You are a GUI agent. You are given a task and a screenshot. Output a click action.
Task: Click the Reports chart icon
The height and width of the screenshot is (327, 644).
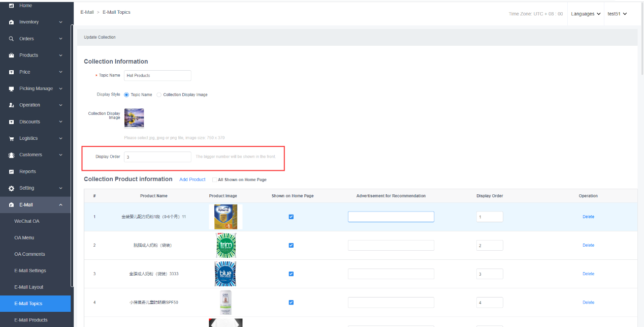[x=11, y=172]
